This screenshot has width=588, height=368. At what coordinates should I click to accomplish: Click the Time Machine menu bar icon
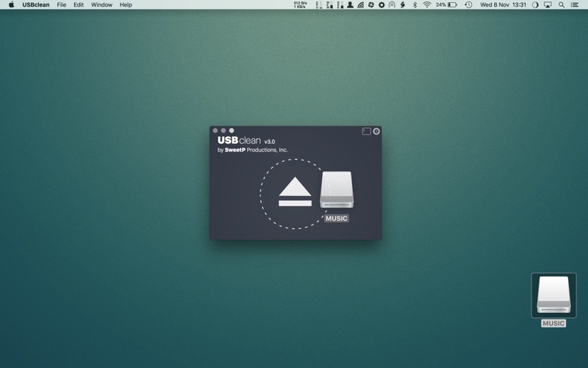(468, 4)
